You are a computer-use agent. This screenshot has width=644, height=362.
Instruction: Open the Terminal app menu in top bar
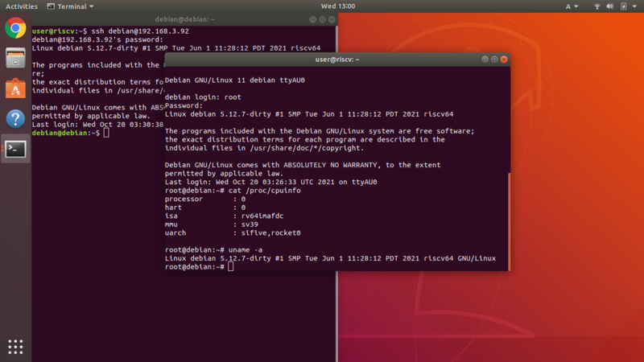71,6
